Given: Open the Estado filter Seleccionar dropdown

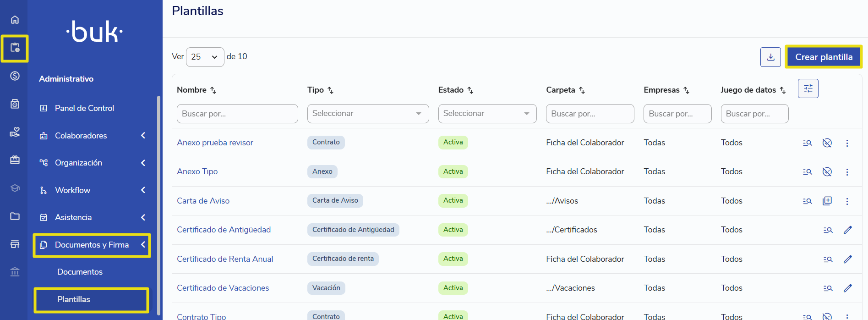Looking at the screenshot, I should 487,114.
